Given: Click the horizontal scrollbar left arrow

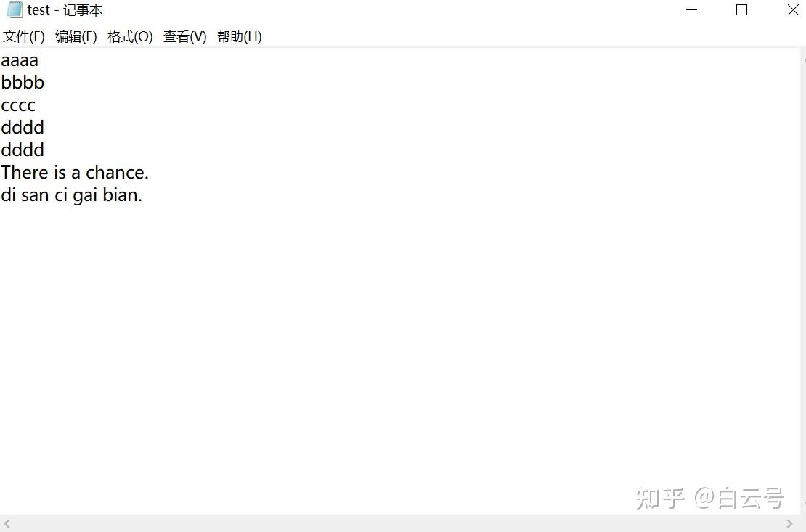Looking at the screenshot, I should click(7, 524).
